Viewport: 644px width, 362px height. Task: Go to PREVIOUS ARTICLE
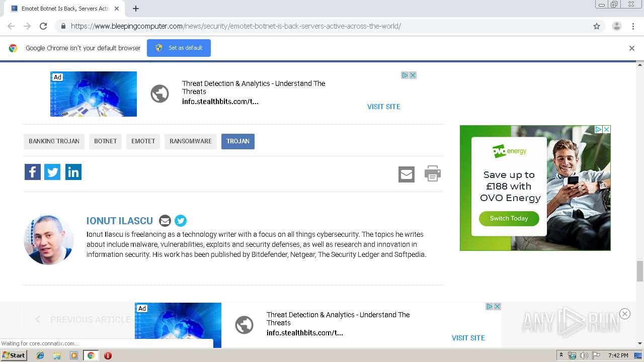point(83,319)
